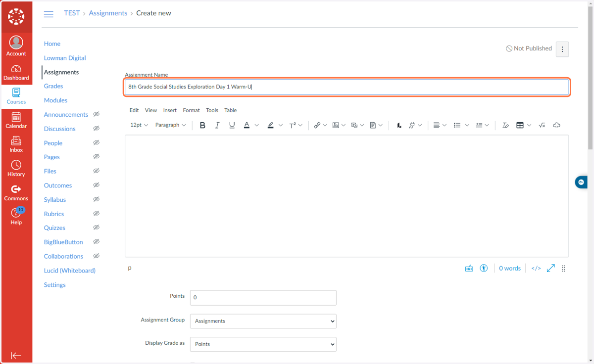Expand the superscript options arrow
594x364 pixels.
coord(300,125)
